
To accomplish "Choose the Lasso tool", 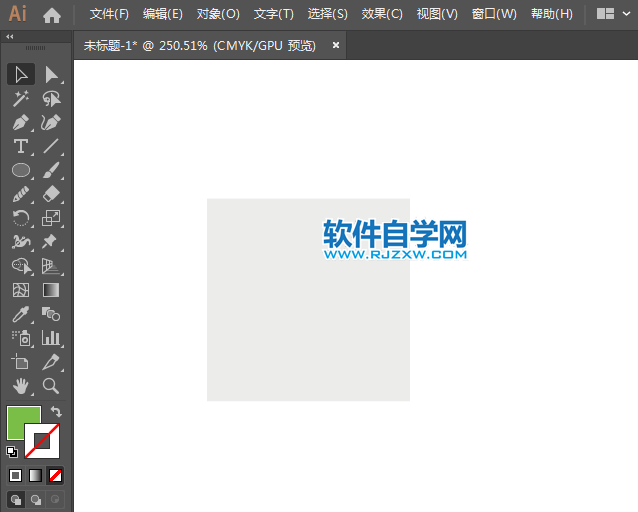I will (51, 98).
